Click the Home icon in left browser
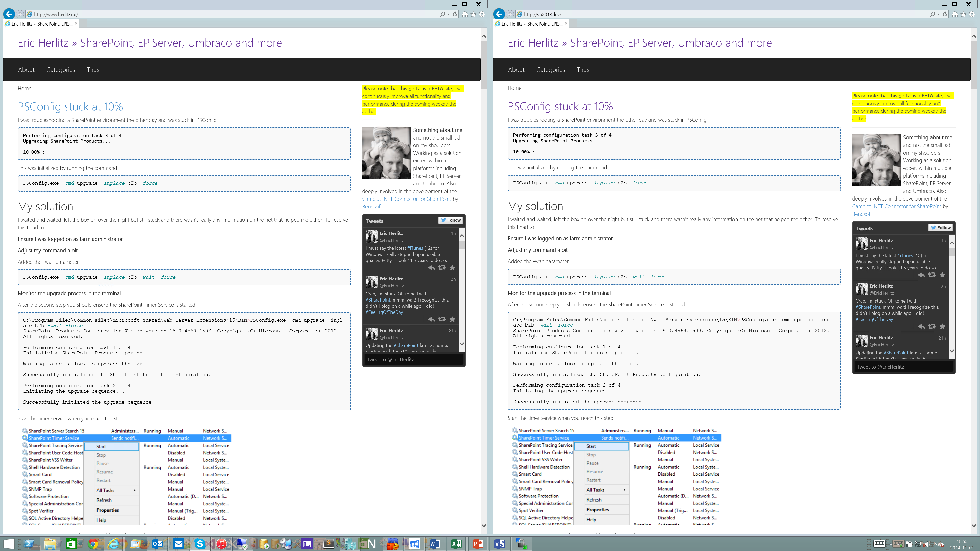980x551 pixels. (x=465, y=15)
